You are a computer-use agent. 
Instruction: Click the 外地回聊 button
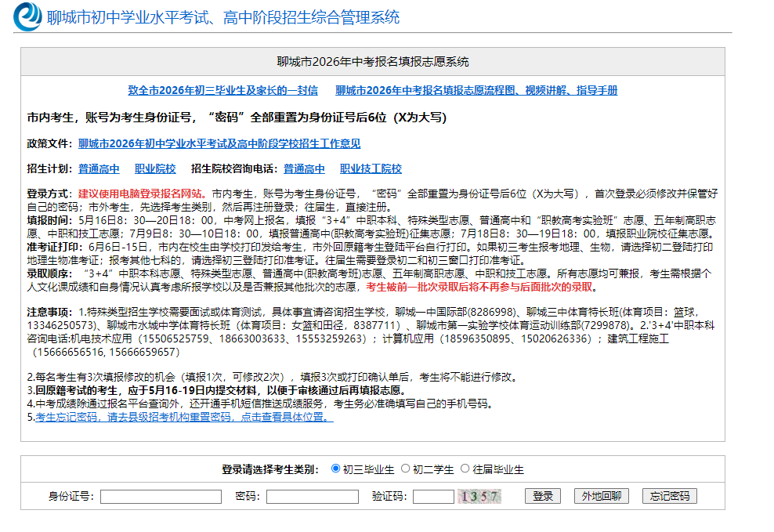pyautogui.click(x=602, y=496)
